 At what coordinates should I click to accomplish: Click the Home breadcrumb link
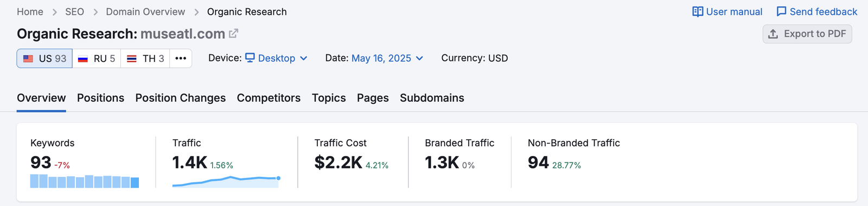tap(30, 12)
